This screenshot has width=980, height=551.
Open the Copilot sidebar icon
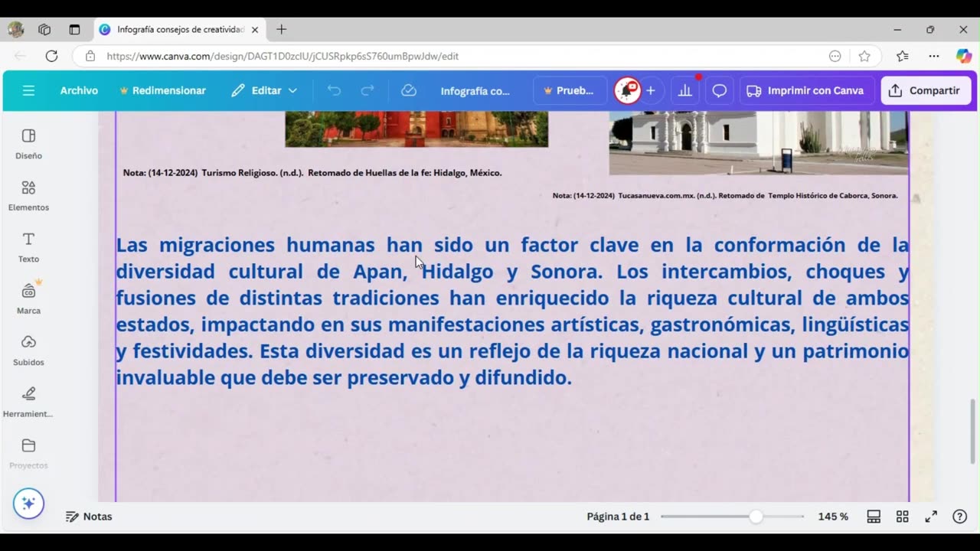coord(964,56)
